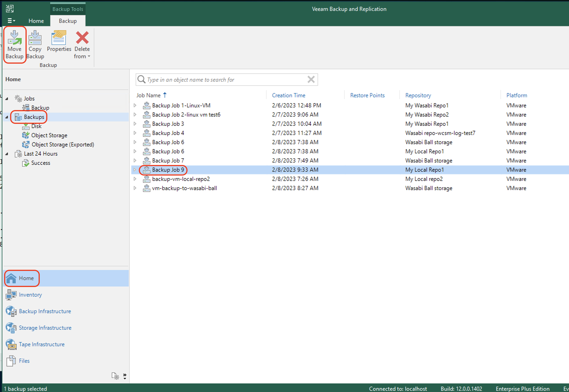Click the Move Backup ribbon icon
Screen dimensions: 569x392
click(14, 38)
